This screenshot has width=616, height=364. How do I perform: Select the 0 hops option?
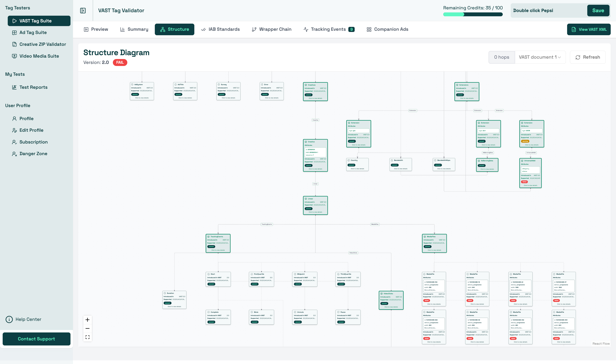click(x=501, y=57)
